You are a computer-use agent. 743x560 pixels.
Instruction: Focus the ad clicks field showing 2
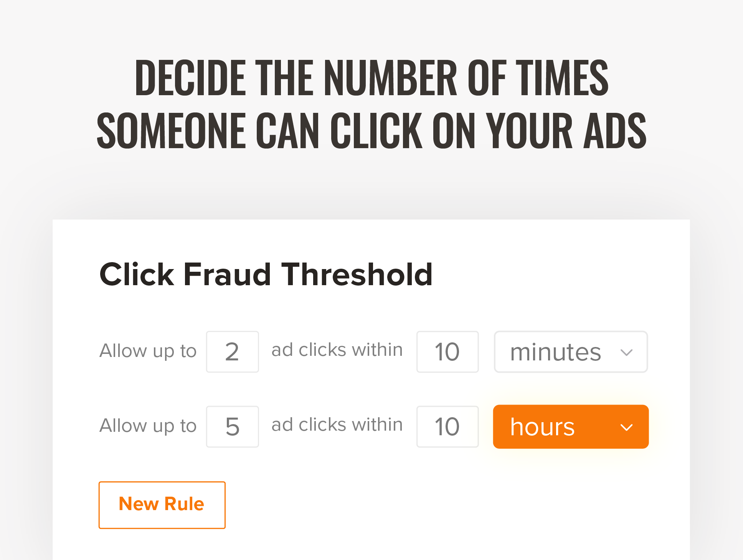tap(232, 352)
